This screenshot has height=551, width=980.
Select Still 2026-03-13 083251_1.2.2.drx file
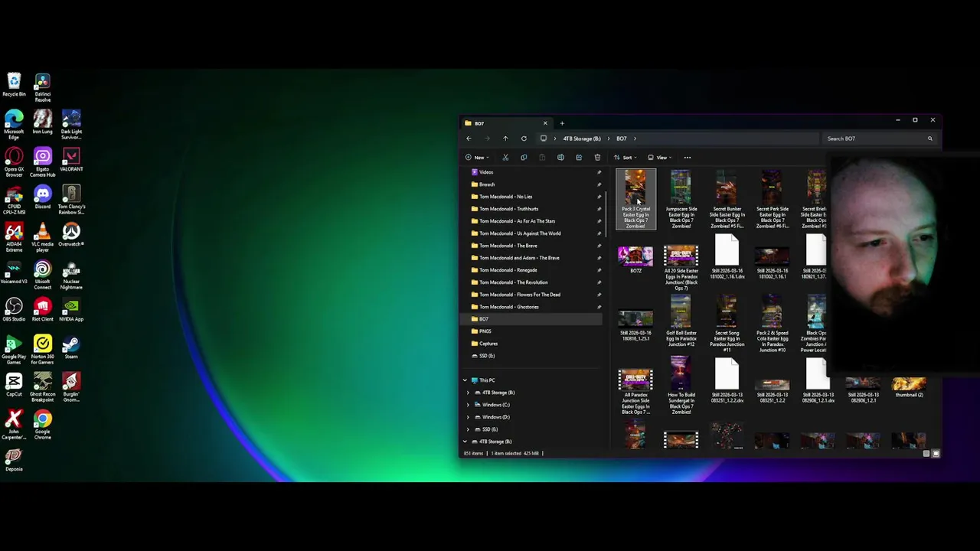click(727, 381)
